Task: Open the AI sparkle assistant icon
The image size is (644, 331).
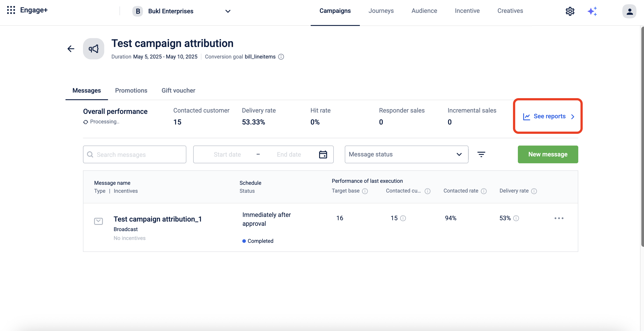Action: 592,11
